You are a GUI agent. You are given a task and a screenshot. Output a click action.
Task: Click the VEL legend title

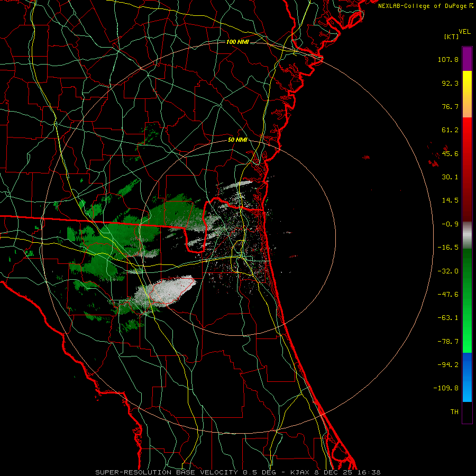click(464, 32)
